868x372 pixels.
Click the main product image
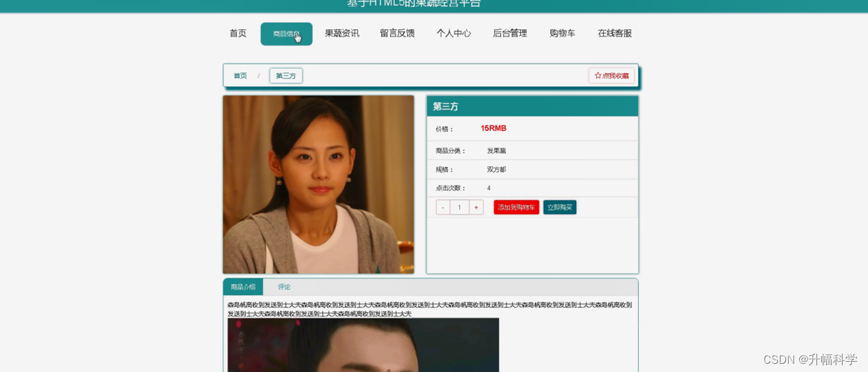point(319,184)
